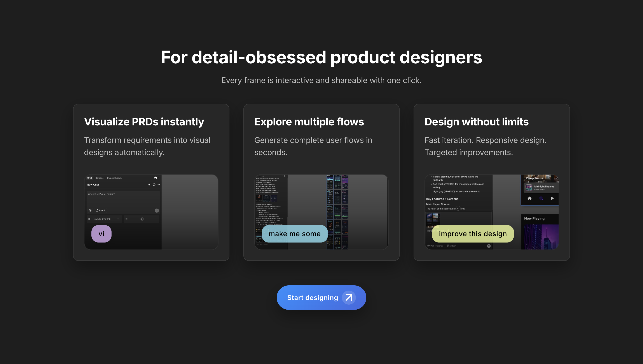Viewport: 643px width, 364px height.
Task: Adjust the screen count slider set to 3
Action: [142, 219]
